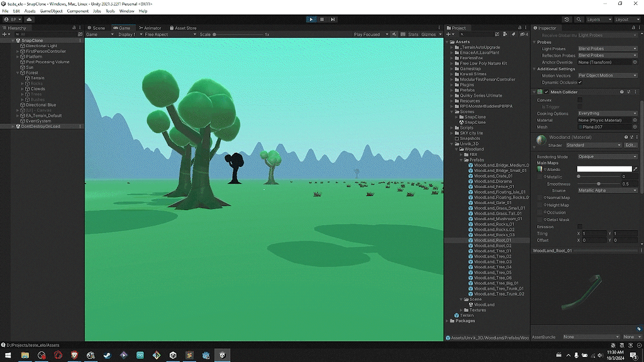
Task: Toggle the Stats overlay in Game view
Action: tap(414, 34)
